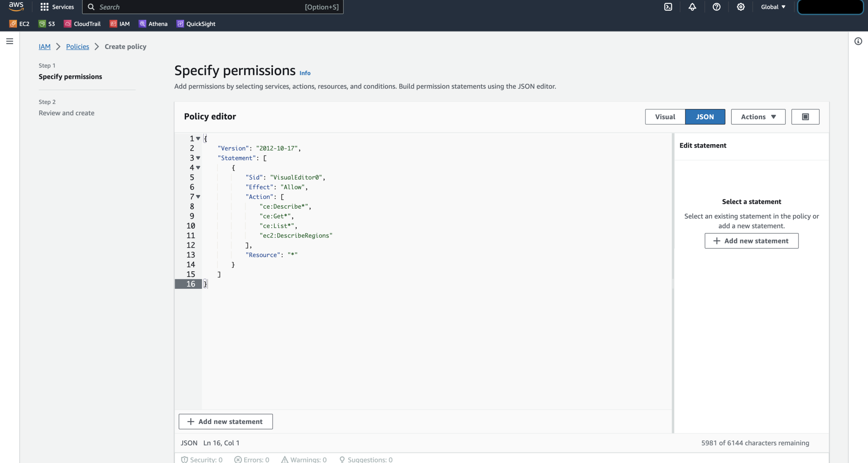868x463 pixels.
Task: Keep JSON editing mode selected
Action: (705, 116)
